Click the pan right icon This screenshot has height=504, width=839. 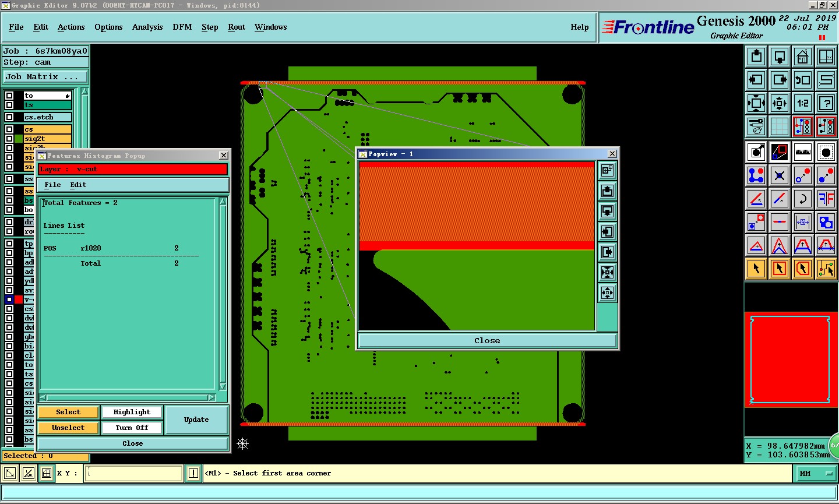[x=780, y=80]
